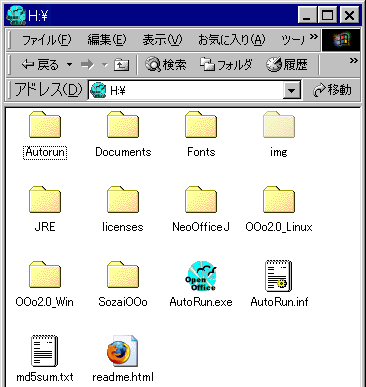Click the address bar drive icon

[x=98, y=90]
